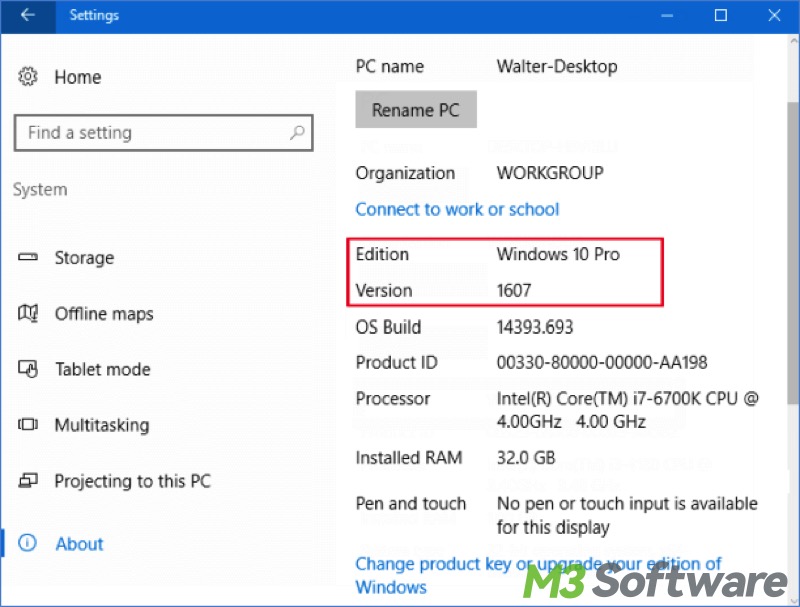Select the PC name value Walter-Desktop

pos(557,66)
